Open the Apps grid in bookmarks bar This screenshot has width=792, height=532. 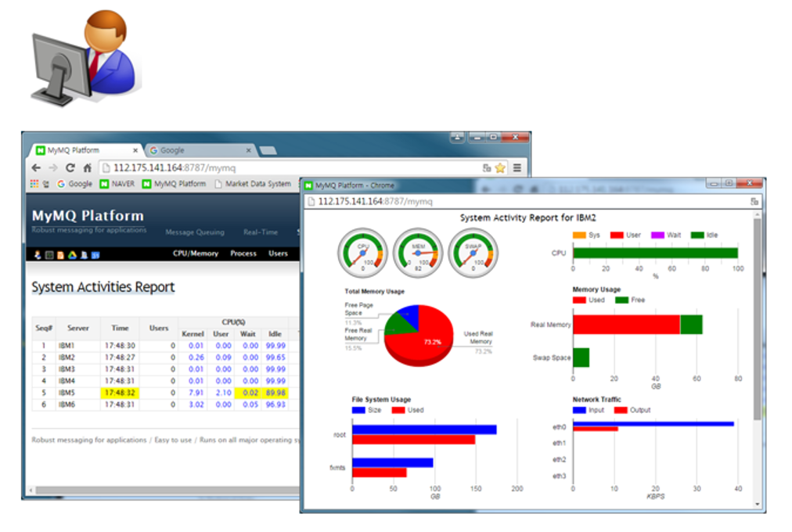click(34, 184)
